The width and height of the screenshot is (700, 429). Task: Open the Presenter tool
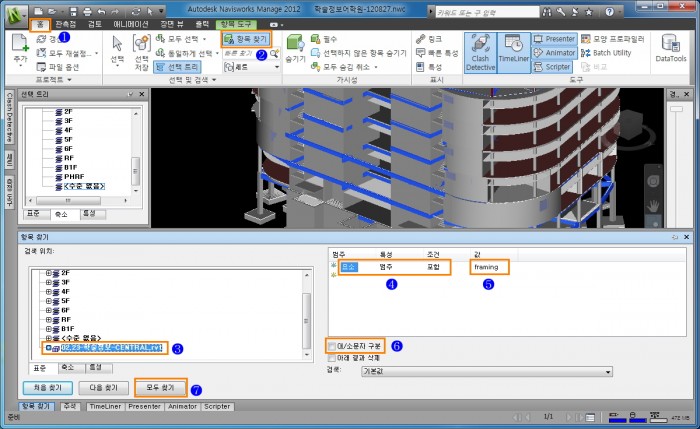[558, 38]
